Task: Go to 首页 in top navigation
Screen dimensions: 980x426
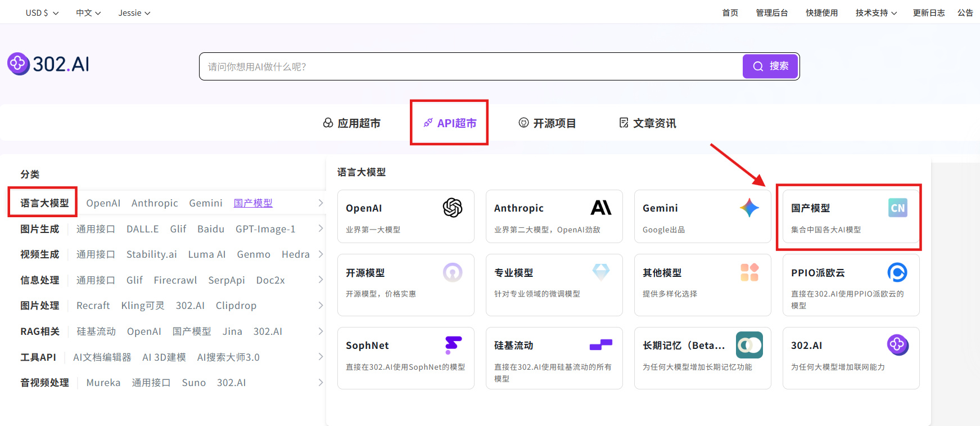Action: pyautogui.click(x=730, y=13)
